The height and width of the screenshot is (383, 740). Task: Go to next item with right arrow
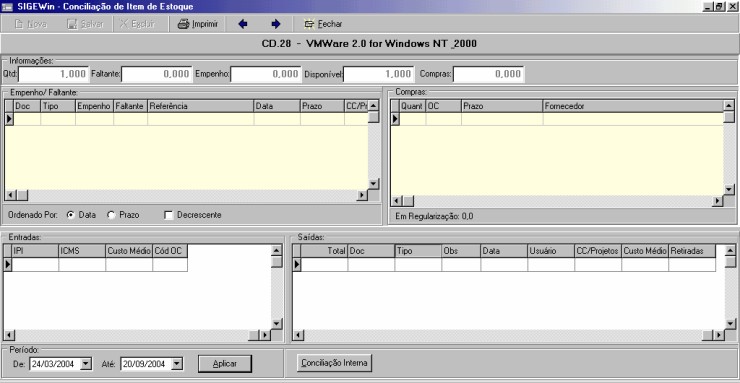coord(276,24)
